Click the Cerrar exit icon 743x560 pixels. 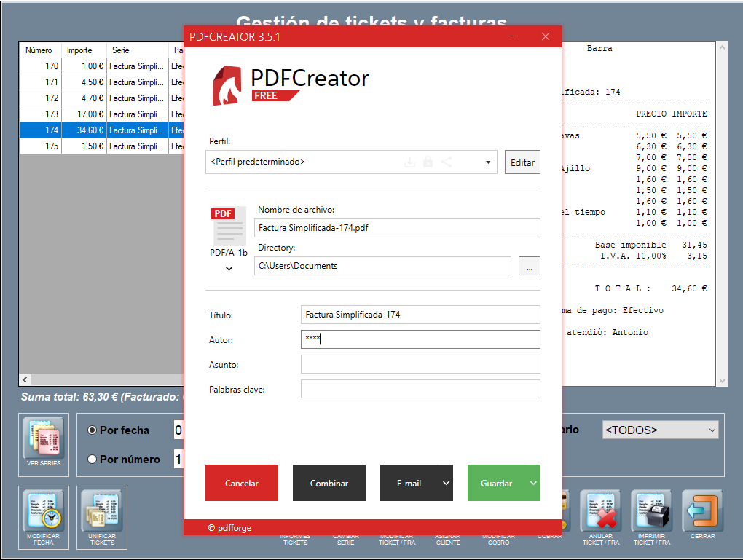click(702, 512)
